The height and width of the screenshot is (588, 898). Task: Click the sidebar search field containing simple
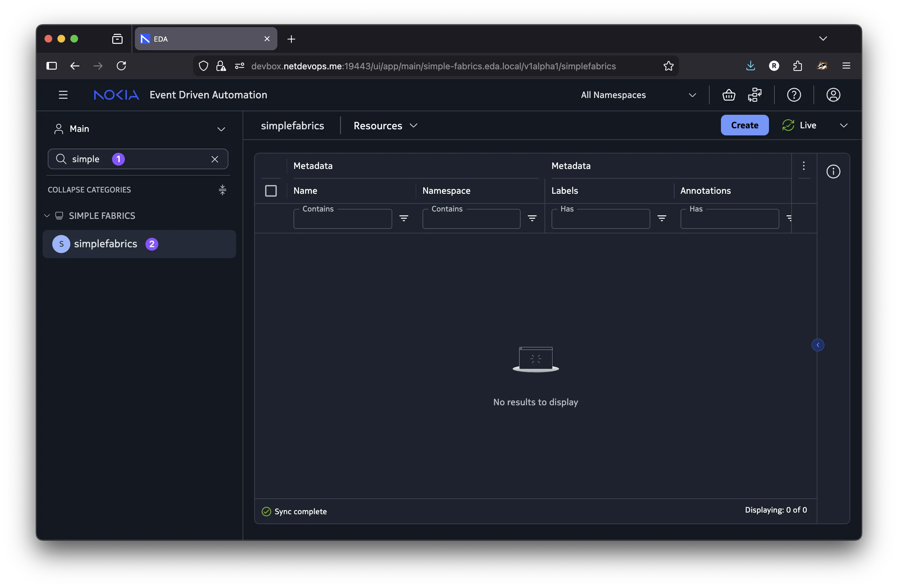coord(138,159)
